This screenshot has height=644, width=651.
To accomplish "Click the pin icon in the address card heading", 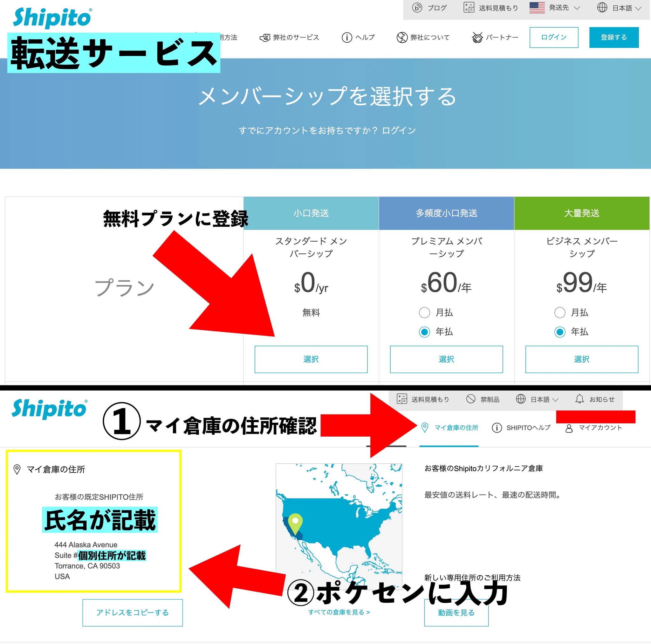I will coord(17,469).
